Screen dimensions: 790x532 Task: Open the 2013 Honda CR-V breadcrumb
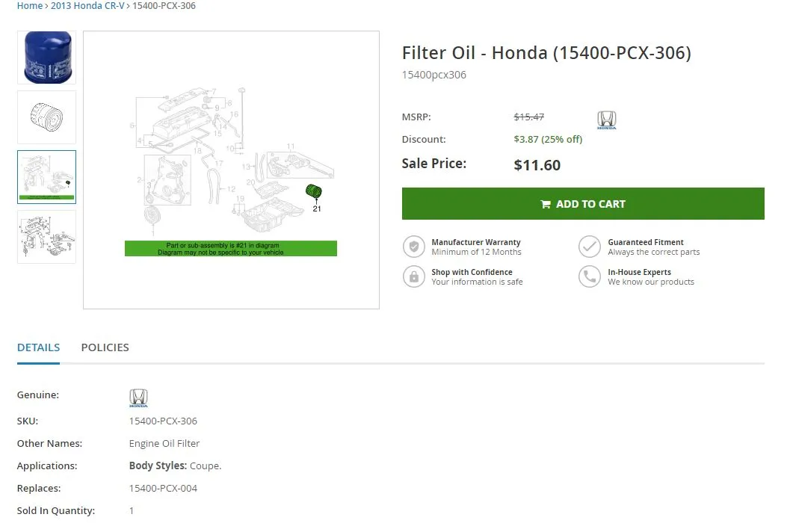[x=87, y=6]
